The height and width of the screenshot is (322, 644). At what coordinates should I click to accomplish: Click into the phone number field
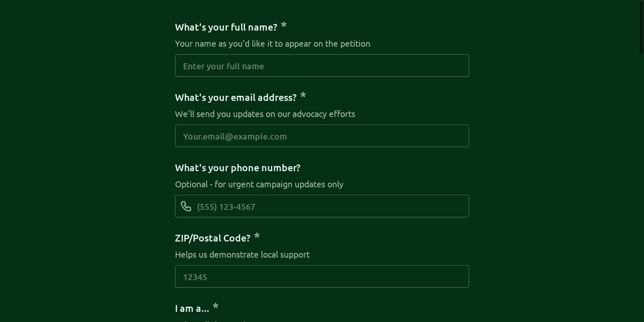click(330, 206)
